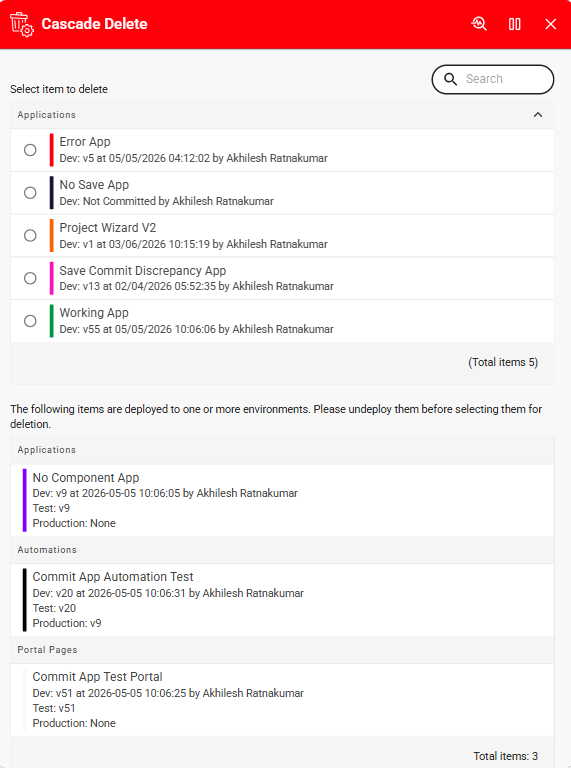
Task: Click Commit App Automation Test entry
Action: click(282, 600)
